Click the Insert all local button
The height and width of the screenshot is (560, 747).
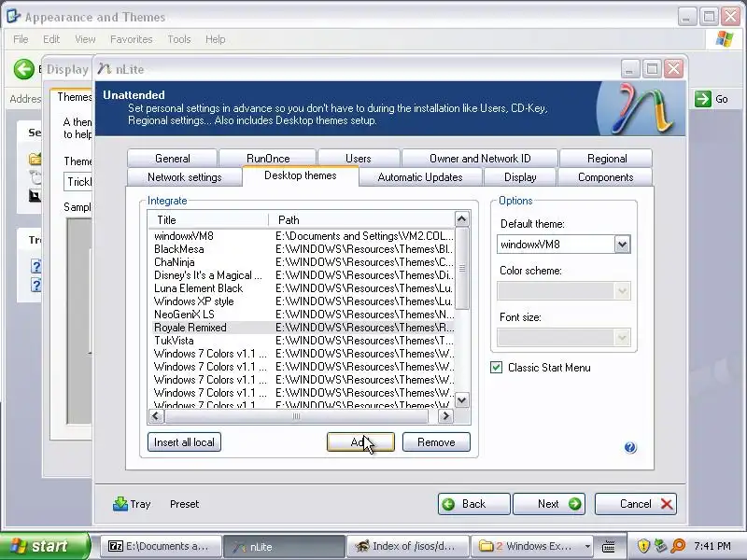click(184, 441)
